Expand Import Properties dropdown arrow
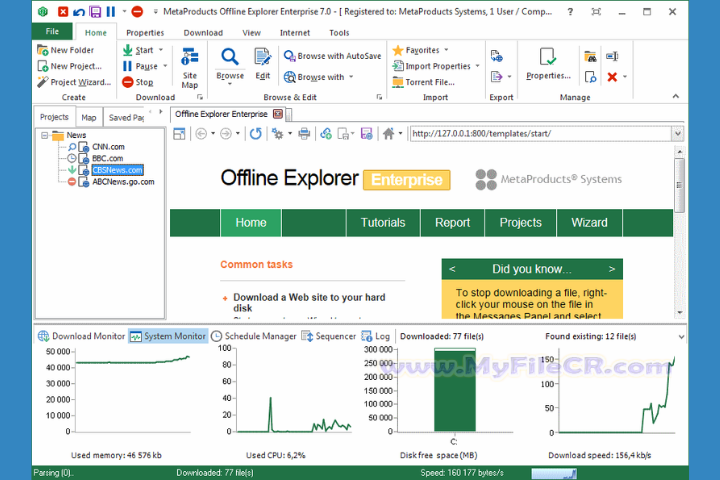720x480 pixels. [478, 66]
